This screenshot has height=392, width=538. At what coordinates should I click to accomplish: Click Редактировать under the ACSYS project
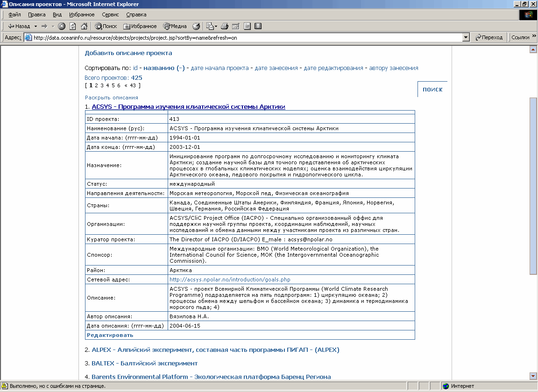[x=110, y=335]
